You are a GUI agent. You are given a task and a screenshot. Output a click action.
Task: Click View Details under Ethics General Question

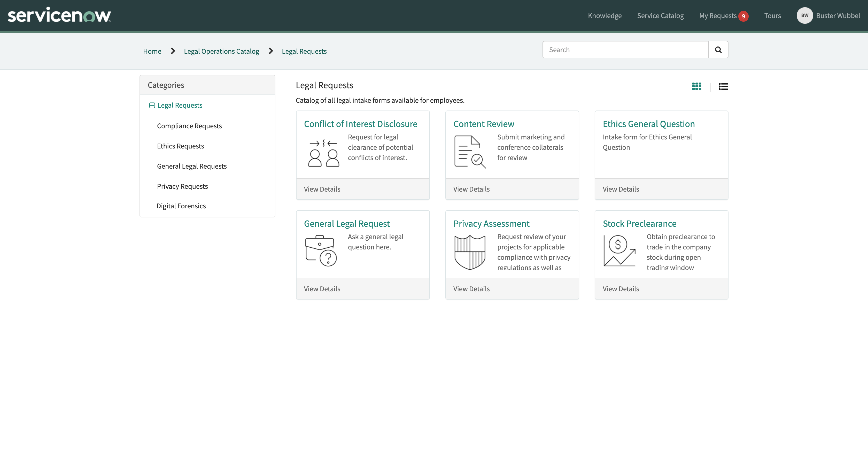[621, 189]
